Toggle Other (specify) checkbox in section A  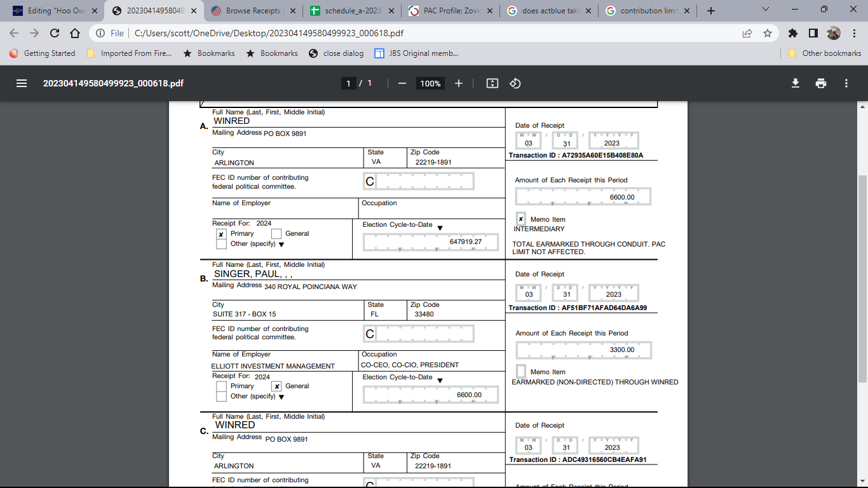point(221,244)
